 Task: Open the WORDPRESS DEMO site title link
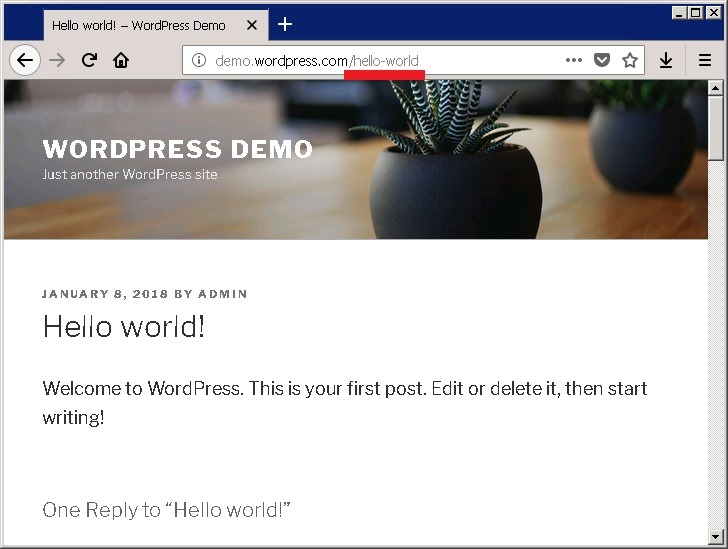177,149
